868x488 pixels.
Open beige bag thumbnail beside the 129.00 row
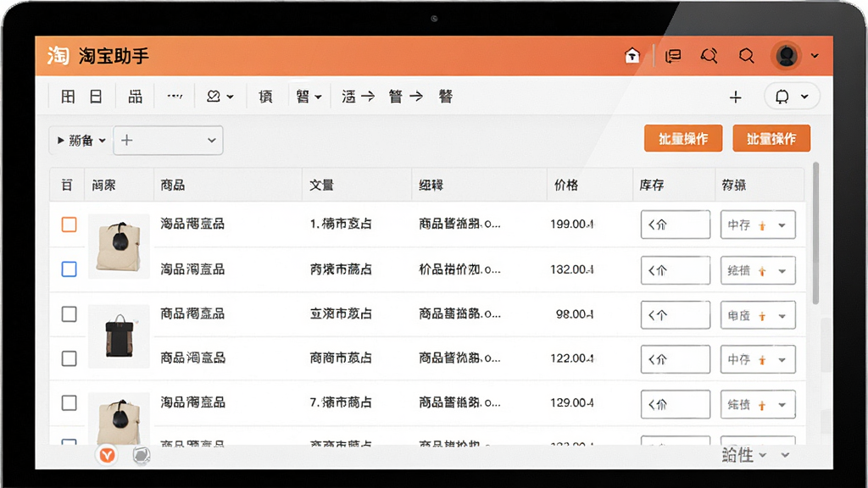[119, 419]
